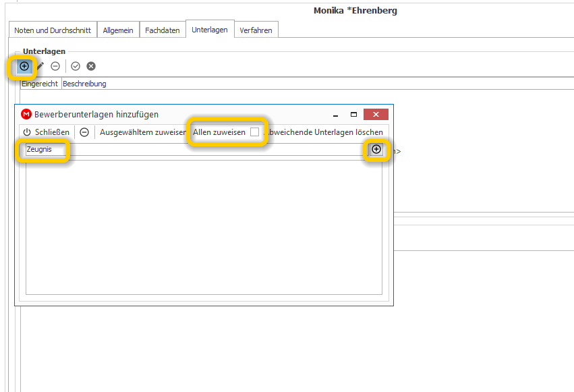Click the minus remove icon in Unterlagen toolbar

pos(55,66)
